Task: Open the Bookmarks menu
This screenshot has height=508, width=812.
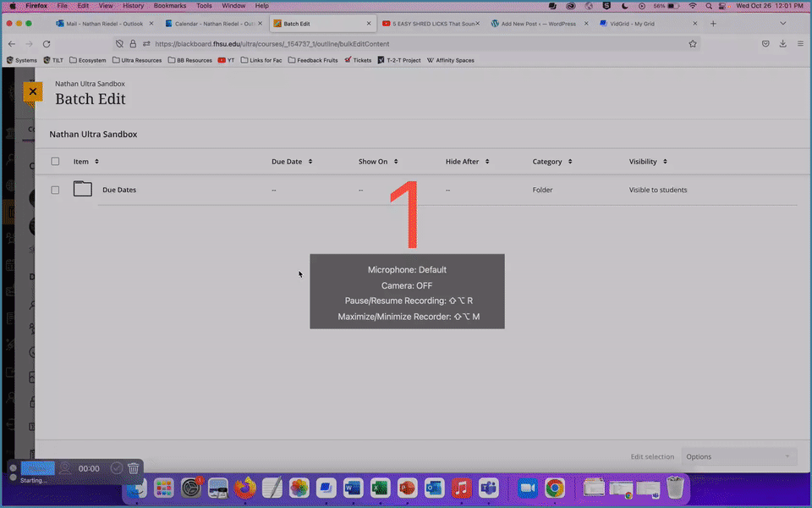Action: 170,6
